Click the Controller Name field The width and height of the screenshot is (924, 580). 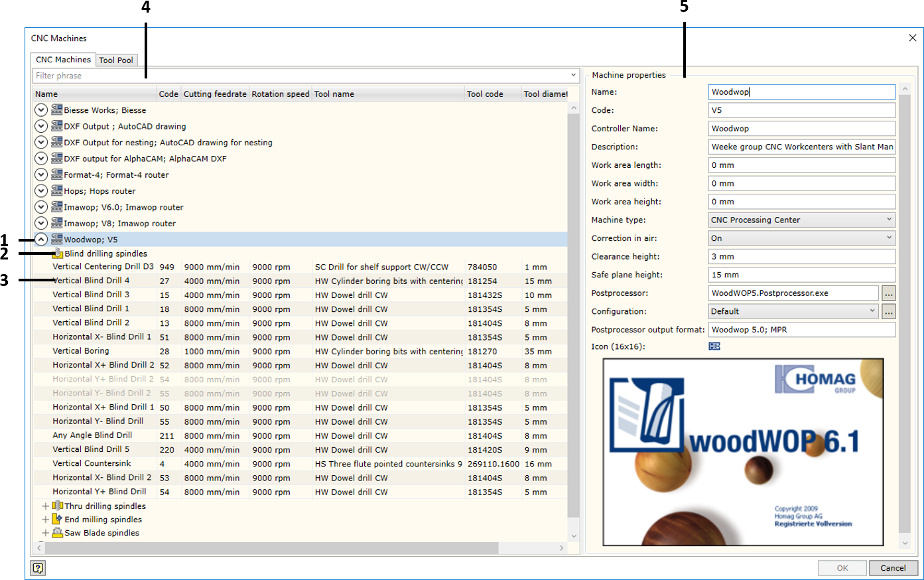click(801, 129)
